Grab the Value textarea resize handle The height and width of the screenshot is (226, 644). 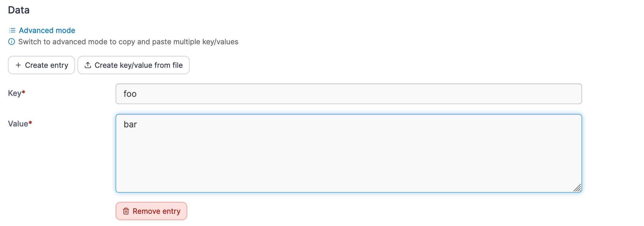[577, 188]
